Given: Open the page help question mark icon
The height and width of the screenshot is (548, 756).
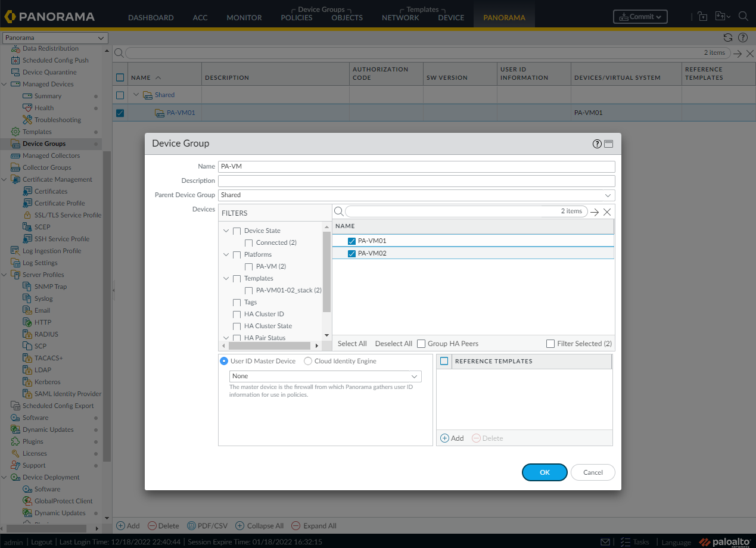Looking at the screenshot, I should click(x=742, y=38).
